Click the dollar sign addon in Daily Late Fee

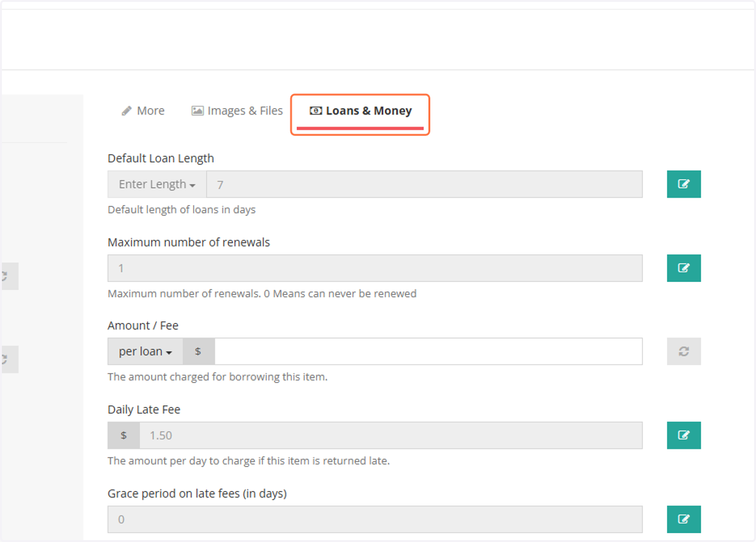tap(123, 436)
